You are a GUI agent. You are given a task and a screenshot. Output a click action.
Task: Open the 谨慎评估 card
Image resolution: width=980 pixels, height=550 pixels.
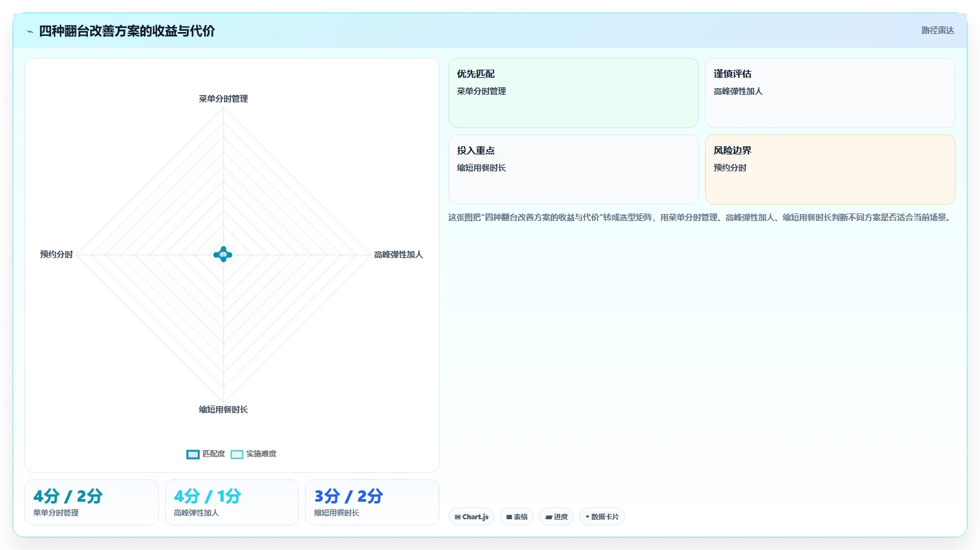click(x=830, y=93)
